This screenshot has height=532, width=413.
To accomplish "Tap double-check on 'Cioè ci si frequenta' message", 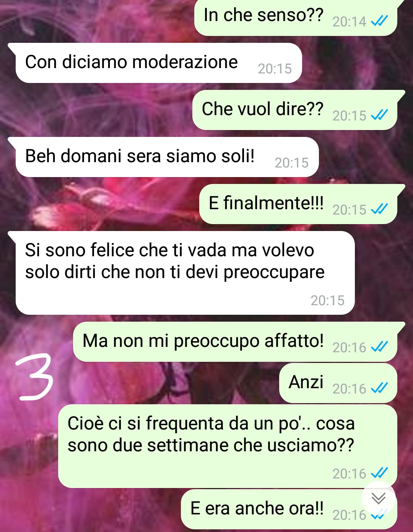I will coord(380,473).
